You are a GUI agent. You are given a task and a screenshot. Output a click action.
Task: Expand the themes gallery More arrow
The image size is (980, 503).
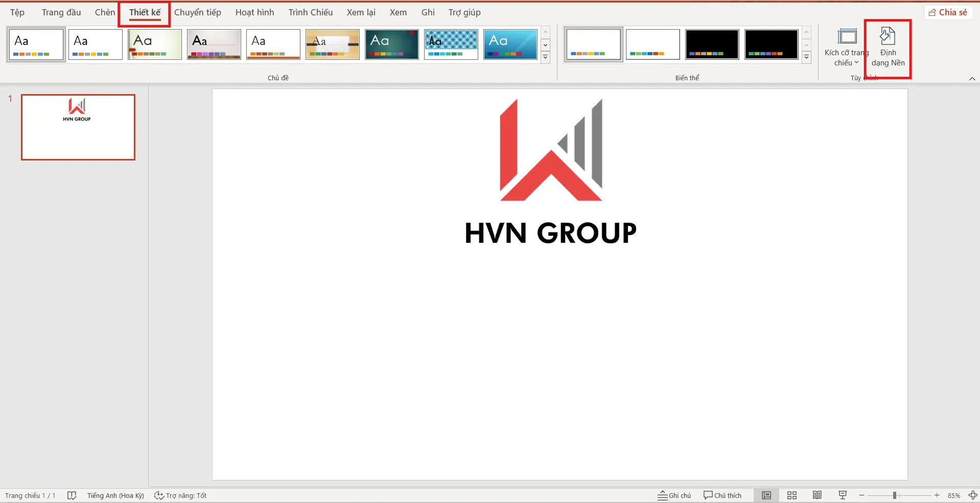point(545,57)
